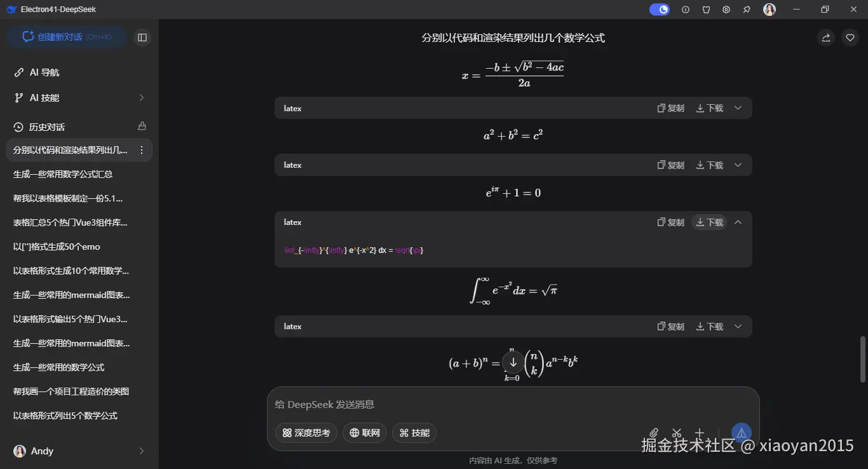Click the theme outfit icon in title bar
Screen dimensions: 868x469
(706, 10)
